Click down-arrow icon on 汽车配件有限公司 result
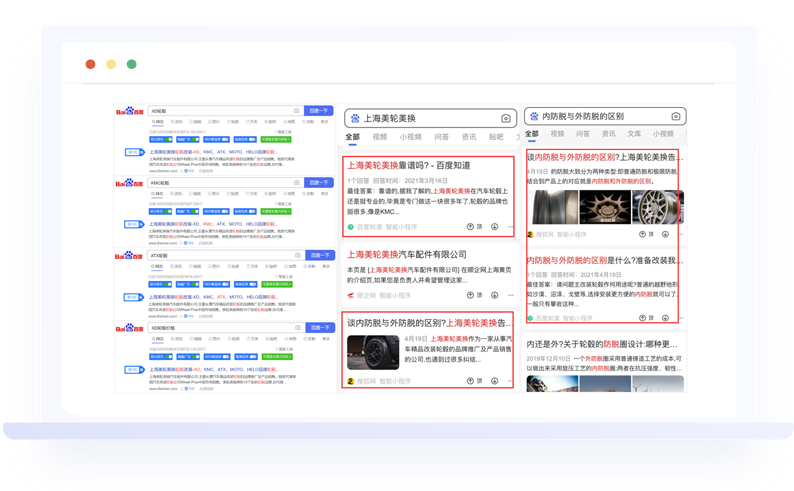The width and height of the screenshot is (794, 491). pos(494,295)
